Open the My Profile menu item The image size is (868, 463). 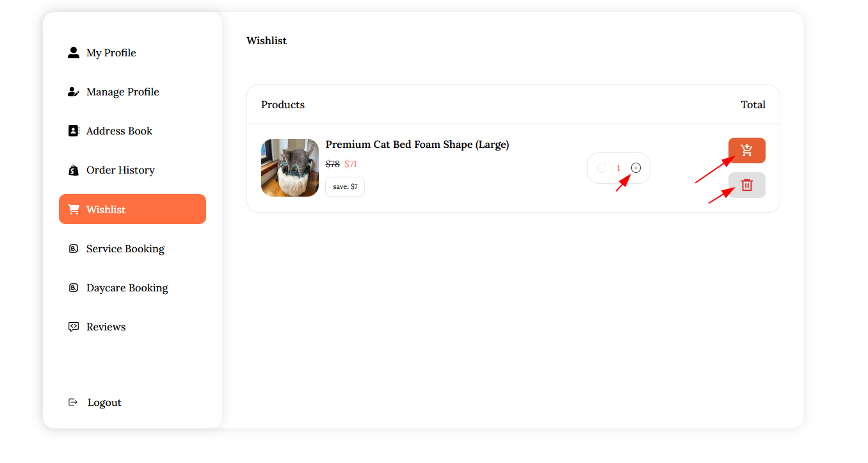(x=111, y=53)
